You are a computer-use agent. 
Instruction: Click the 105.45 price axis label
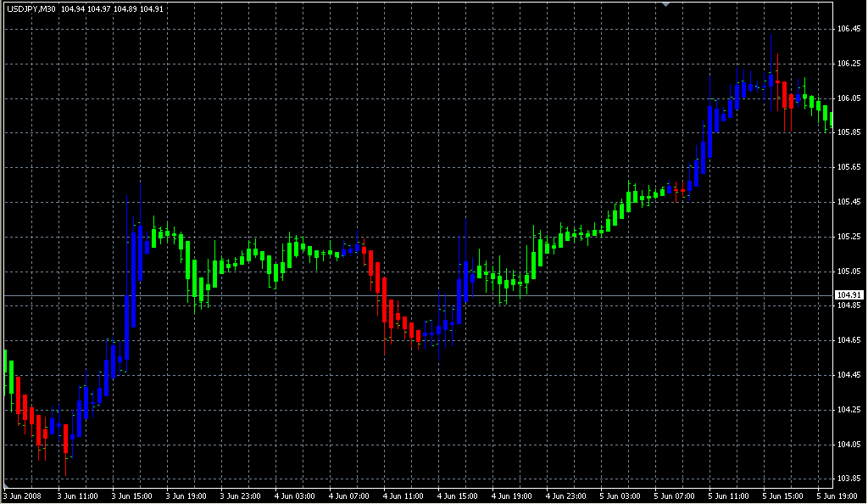point(849,202)
